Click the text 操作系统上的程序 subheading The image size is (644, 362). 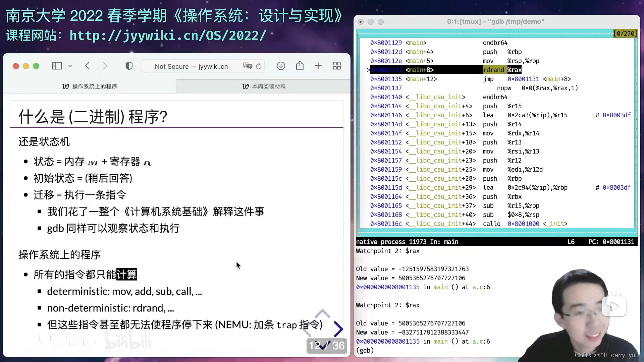60,255
